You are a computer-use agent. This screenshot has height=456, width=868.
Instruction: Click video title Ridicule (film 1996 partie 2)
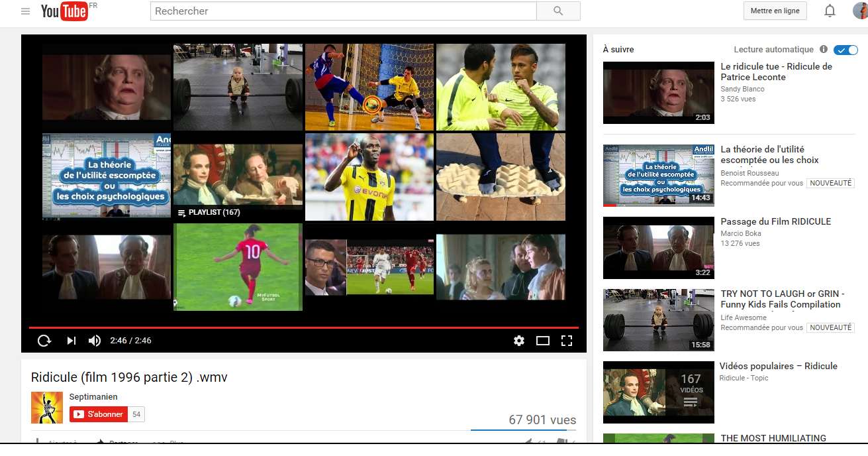[x=129, y=377]
